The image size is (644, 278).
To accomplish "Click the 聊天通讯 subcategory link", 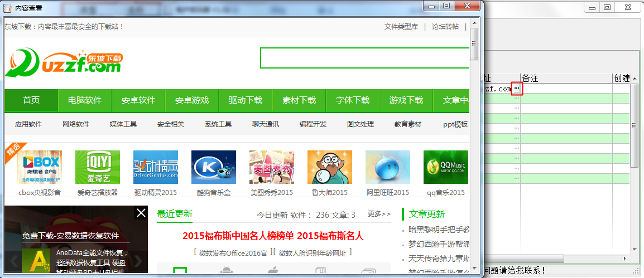I will coord(266,124).
